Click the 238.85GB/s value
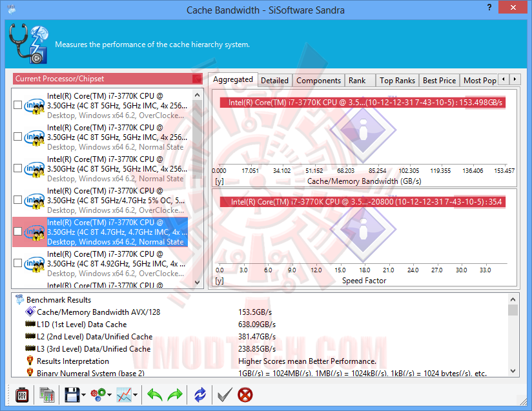The image size is (532, 411). pyautogui.click(x=257, y=349)
